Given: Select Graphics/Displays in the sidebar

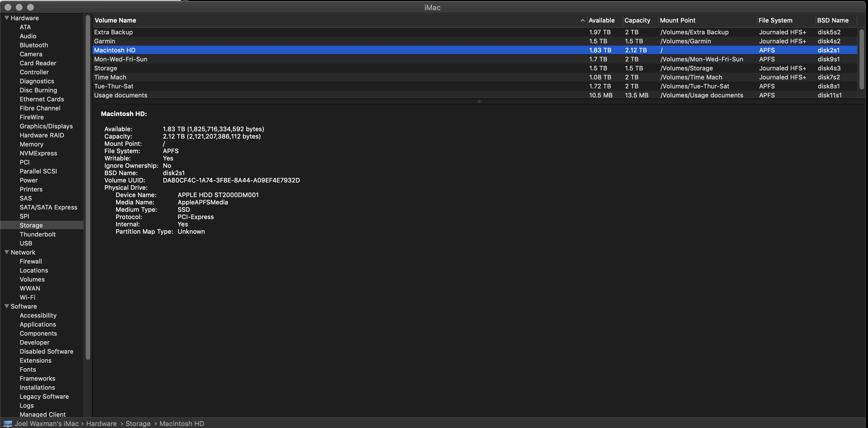Looking at the screenshot, I should pos(46,126).
